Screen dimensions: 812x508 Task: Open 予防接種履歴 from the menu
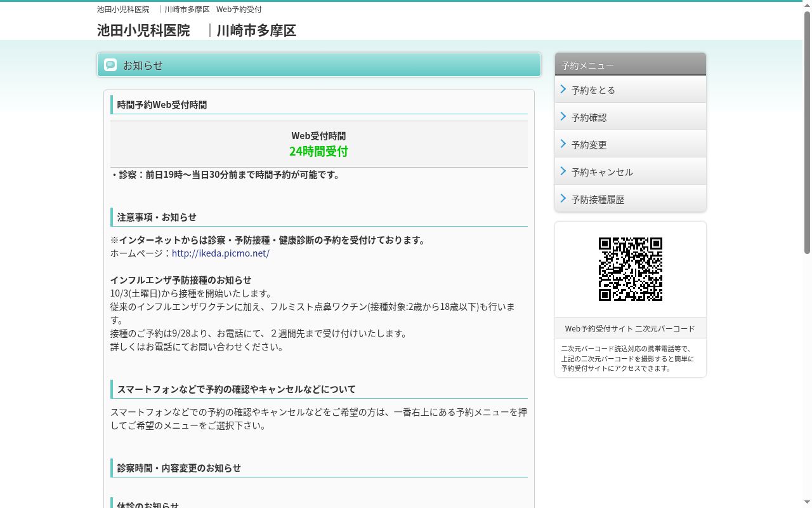tap(631, 199)
